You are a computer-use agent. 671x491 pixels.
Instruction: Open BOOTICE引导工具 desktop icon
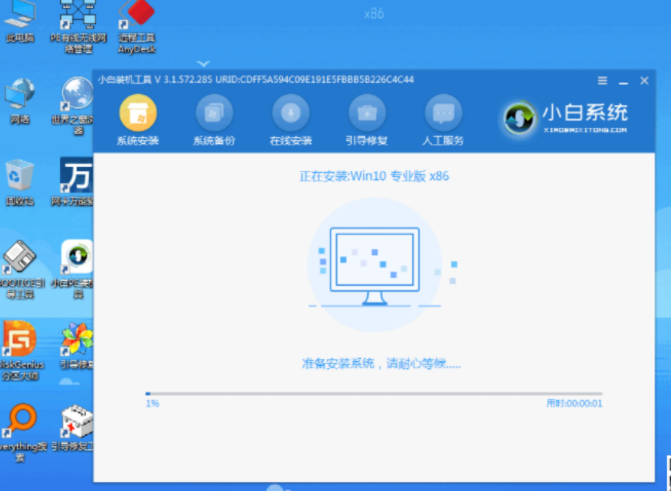click(21, 270)
